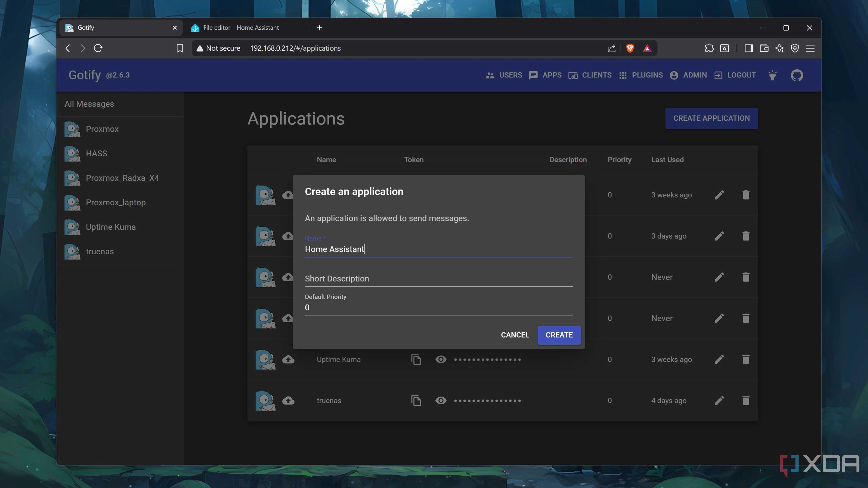This screenshot has width=868, height=488.
Task: Open the PLUGINS menu item
Action: [641, 75]
